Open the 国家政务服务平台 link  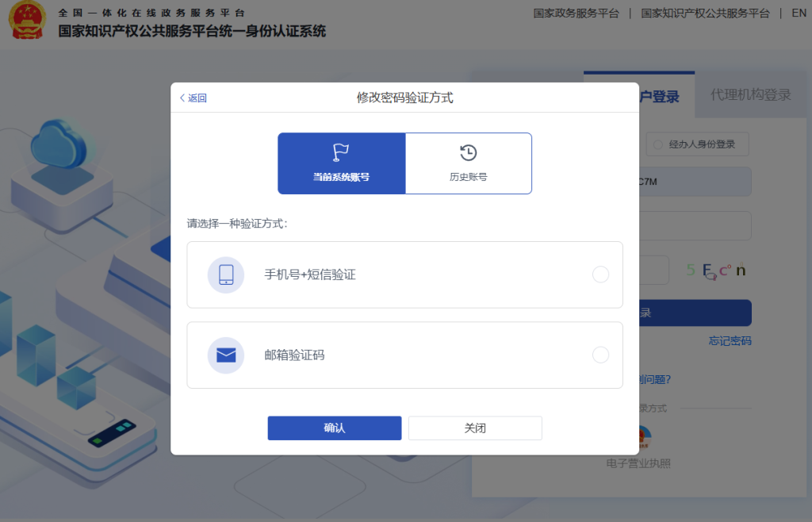(x=576, y=13)
